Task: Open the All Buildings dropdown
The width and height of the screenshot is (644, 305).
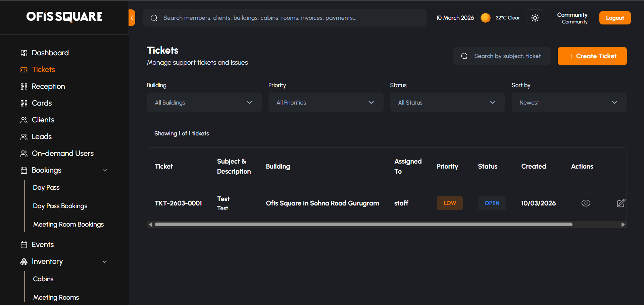Action: 204,102
